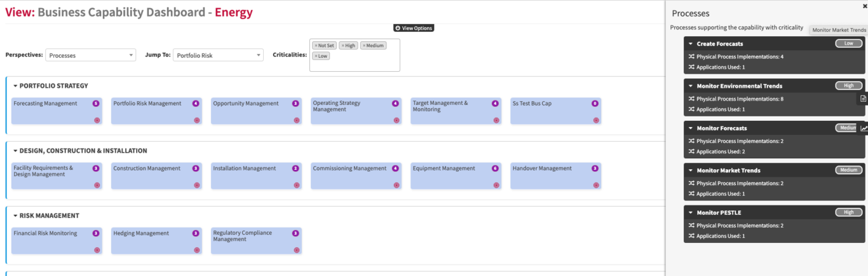Collapse the Design, Construction & Installation section
Viewport: 868px width, 276px height.
[16, 151]
